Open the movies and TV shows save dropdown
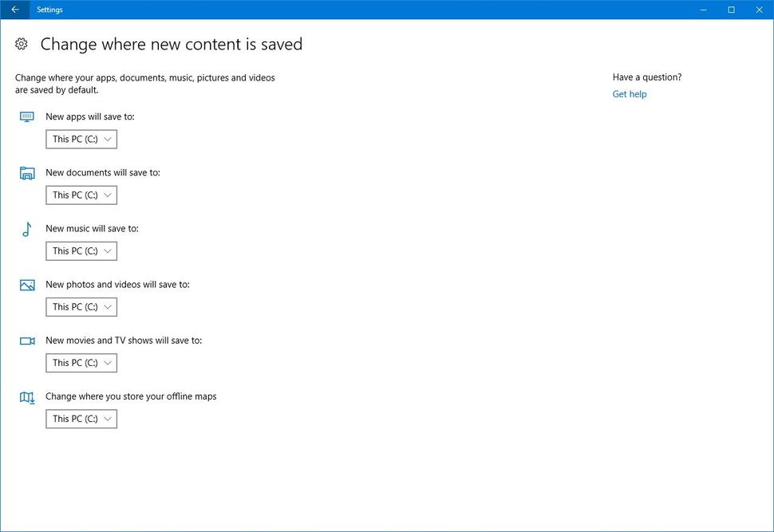The image size is (774, 532). [x=81, y=363]
